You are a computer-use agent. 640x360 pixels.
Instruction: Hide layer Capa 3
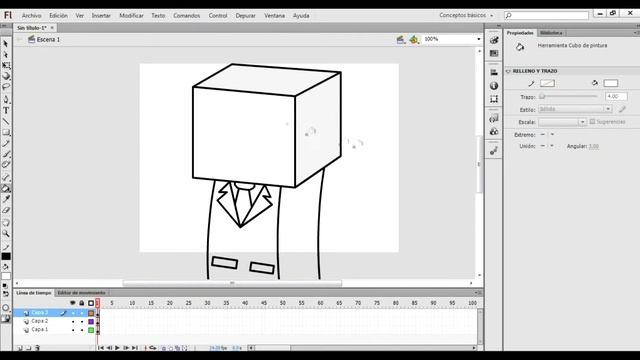tap(73, 313)
